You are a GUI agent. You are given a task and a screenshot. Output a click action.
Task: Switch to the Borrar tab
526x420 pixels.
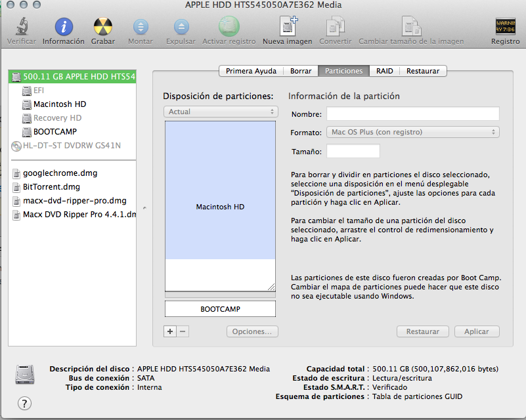[x=301, y=71]
